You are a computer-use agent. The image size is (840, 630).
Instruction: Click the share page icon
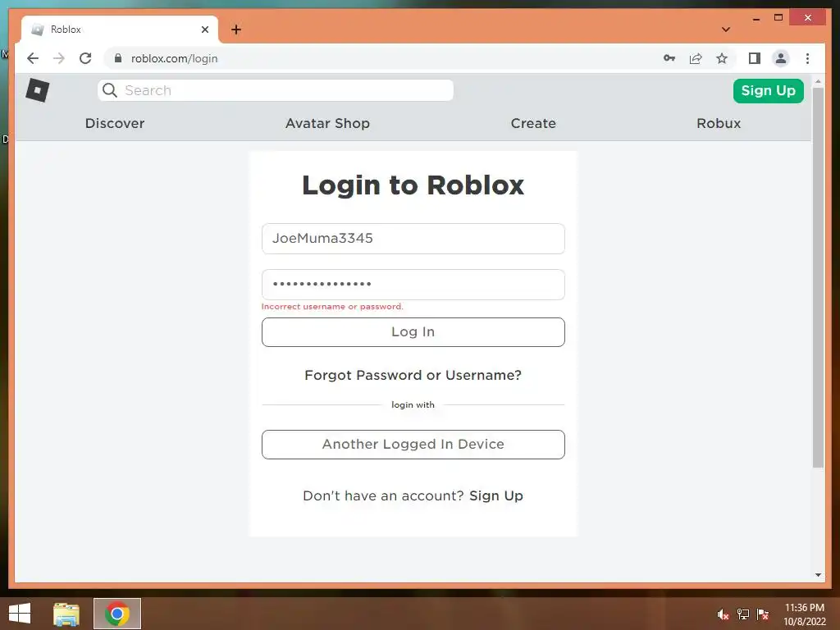coord(696,58)
